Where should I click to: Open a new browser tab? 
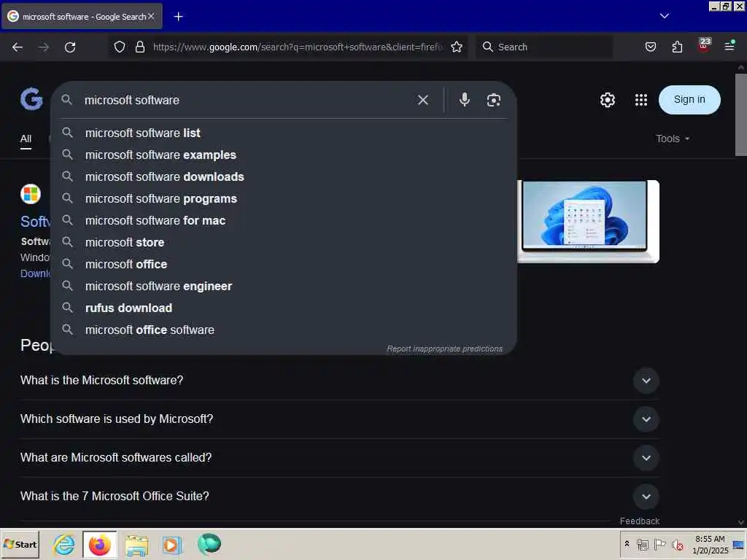pyautogui.click(x=178, y=17)
